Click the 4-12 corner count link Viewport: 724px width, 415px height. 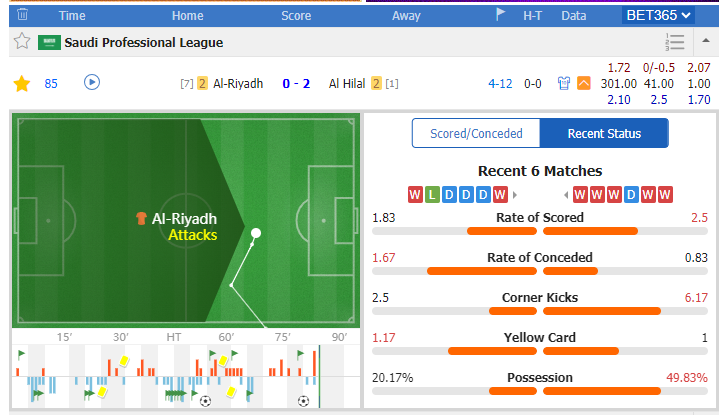tap(500, 84)
